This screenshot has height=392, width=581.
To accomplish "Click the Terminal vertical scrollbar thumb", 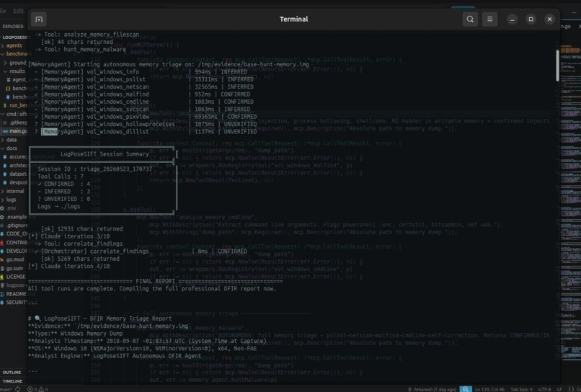I will (557, 66).
